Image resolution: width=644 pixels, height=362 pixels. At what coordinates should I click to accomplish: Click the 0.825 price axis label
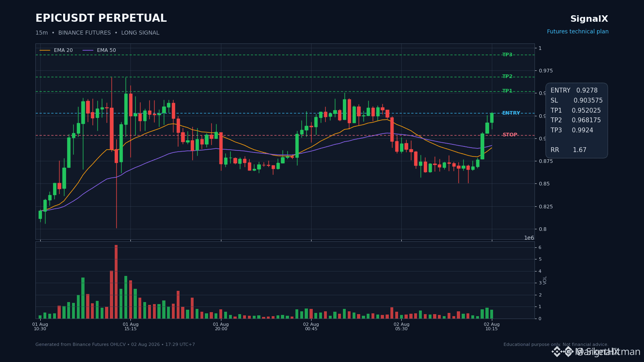pyautogui.click(x=546, y=207)
